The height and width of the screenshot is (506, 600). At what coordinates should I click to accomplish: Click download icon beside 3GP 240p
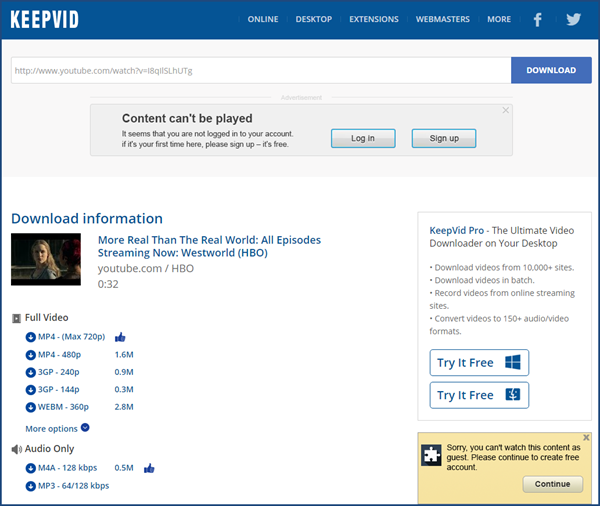[x=30, y=372]
